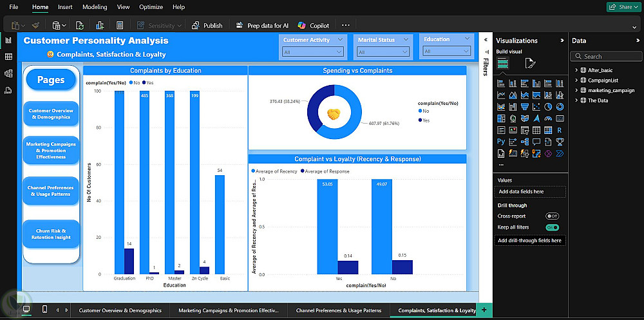Add a new page with plus icon
The width and height of the screenshot is (644, 320).
pyautogui.click(x=484, y=310)
